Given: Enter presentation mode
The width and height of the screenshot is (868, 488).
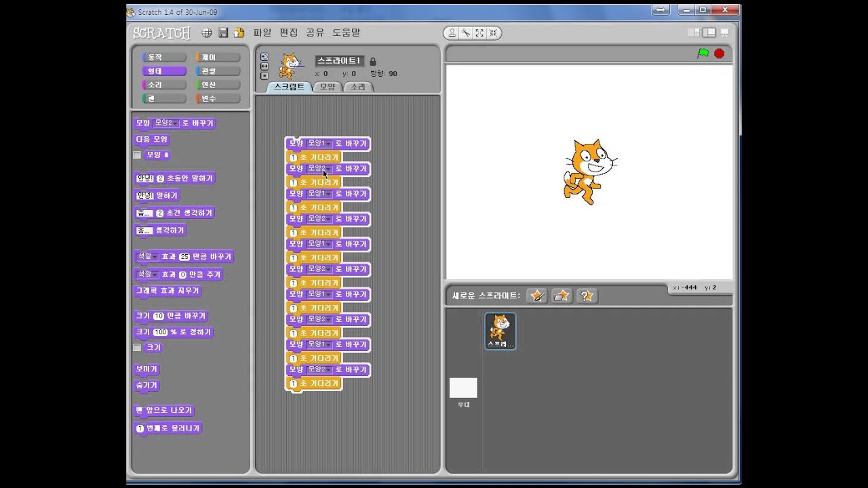Looking at the screenshot, I should tap(724, 33).
